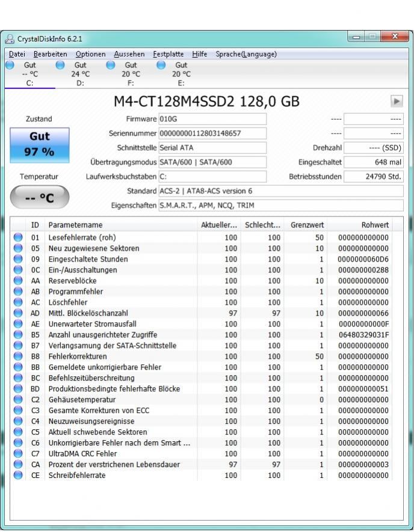Click the Rohwert column header
Screen dimensions: 414x532
point(360,225)
